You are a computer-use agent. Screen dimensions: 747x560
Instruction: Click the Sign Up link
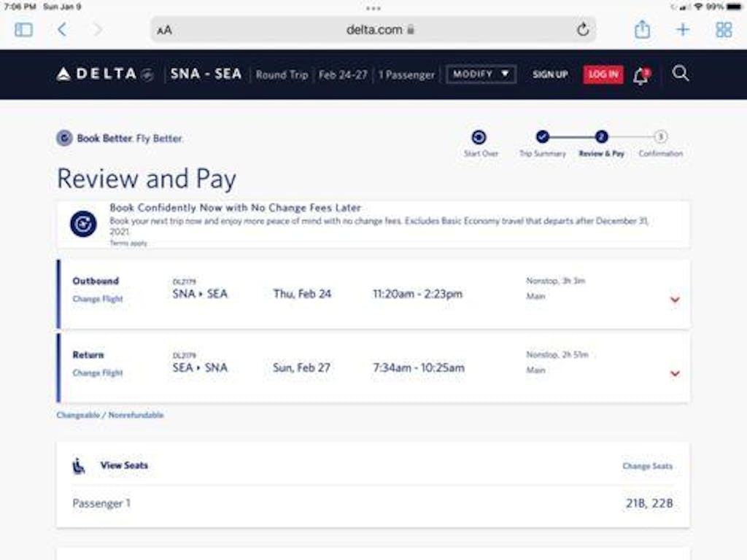550,74
